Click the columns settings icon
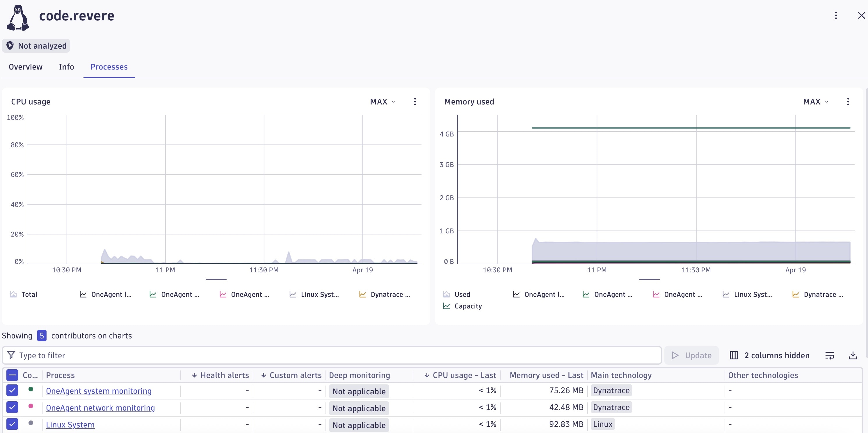The height and width of the screenshot is (433, 868). (x=734, y=355)
